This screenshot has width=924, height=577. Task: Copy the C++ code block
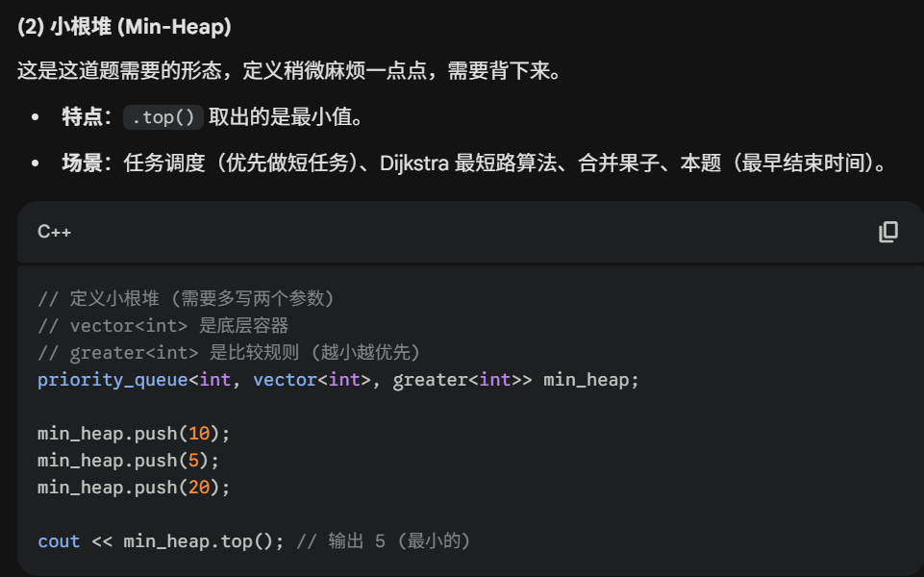tap(888, 232)
